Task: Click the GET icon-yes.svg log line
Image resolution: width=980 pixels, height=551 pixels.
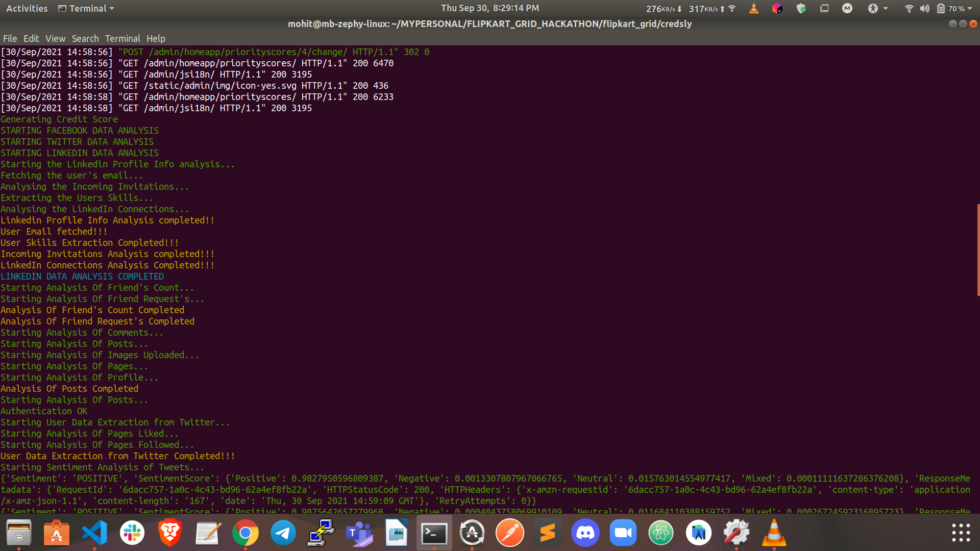Action: (x=194, y=86)
